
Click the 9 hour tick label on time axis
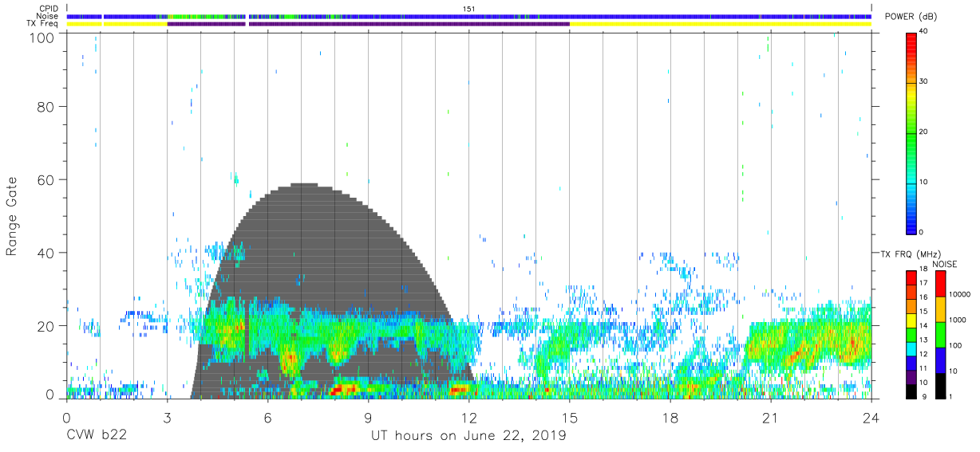pos(368,418)
